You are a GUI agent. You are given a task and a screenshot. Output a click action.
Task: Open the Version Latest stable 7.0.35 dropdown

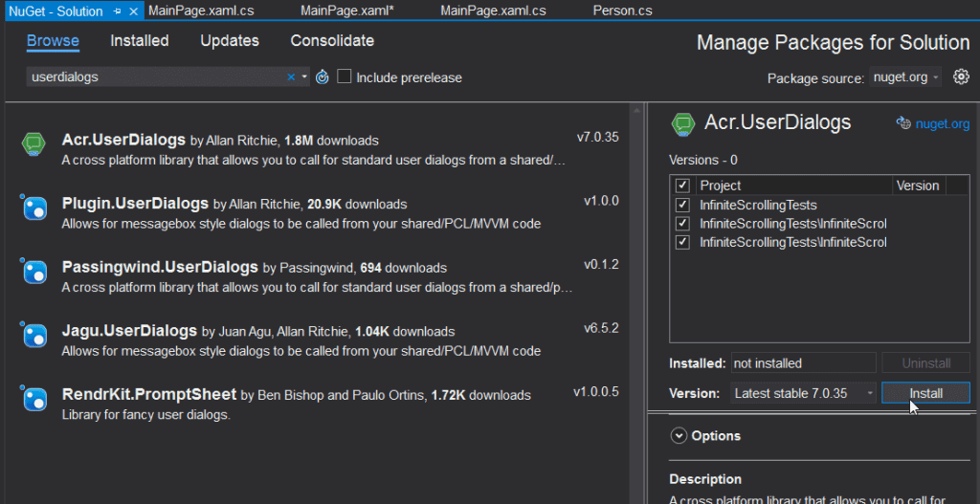(x=804, y=393)
